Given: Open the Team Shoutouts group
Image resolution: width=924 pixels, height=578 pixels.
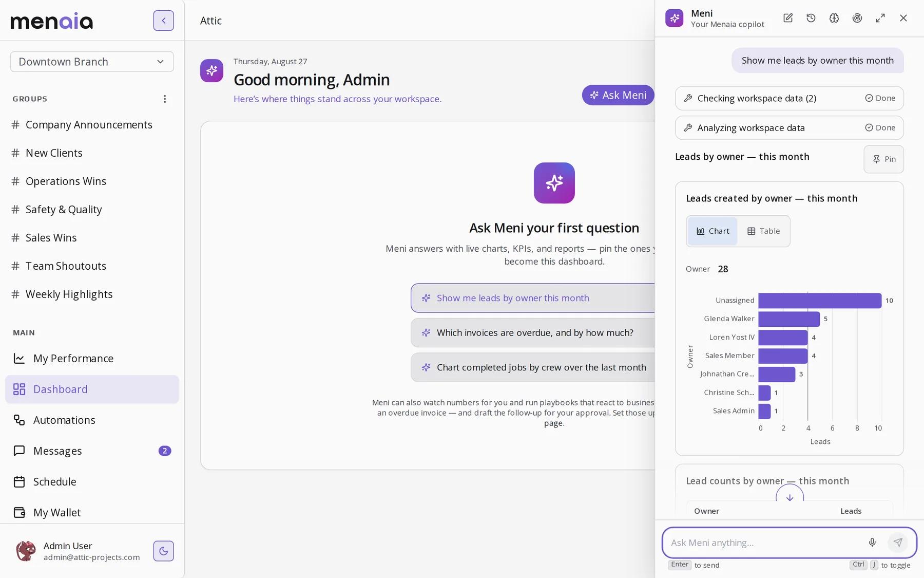Looking at the screenshot, I should (x=66, y=266).
